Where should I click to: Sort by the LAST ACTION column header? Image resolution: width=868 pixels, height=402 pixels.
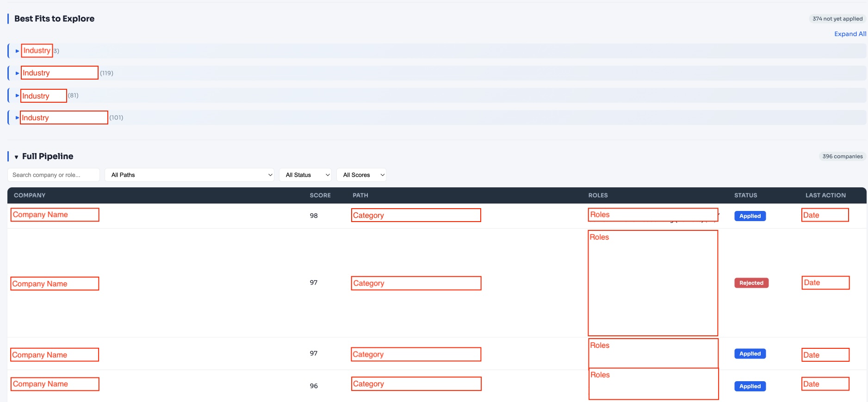(825, 195)
